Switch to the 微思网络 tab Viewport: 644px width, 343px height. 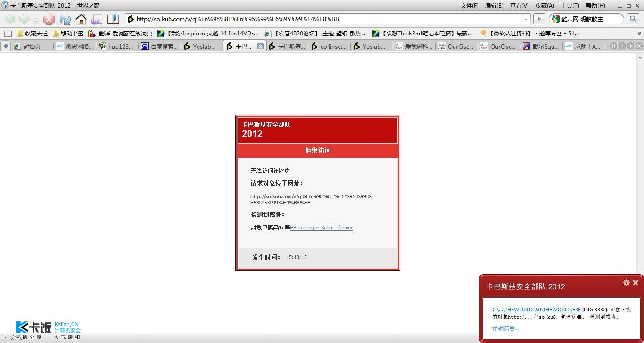tap(74, 46)
